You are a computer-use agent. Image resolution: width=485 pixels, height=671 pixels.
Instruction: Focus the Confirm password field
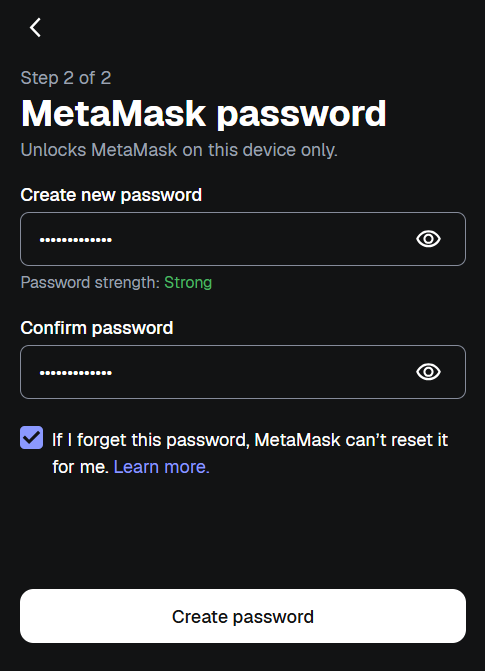tap(243, 372)
